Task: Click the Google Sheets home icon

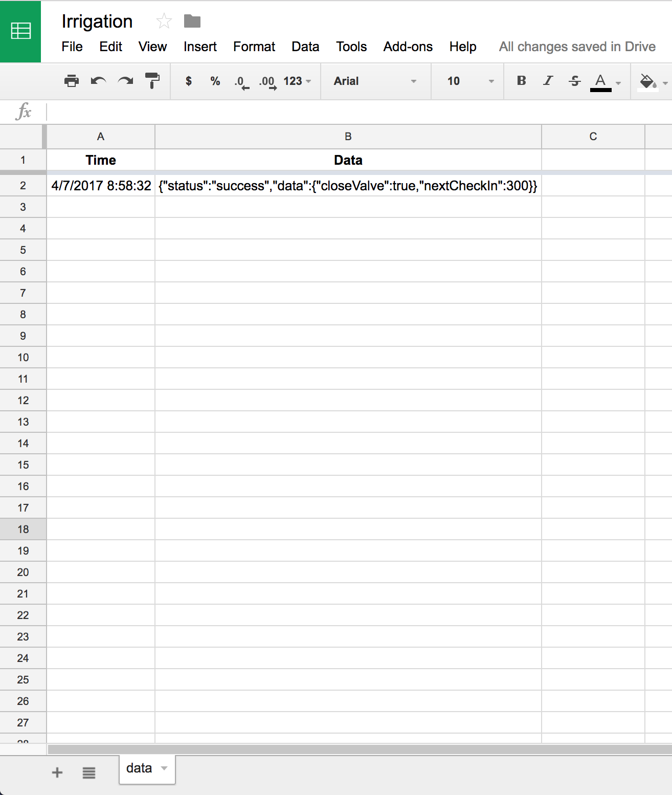Action: 20,31
